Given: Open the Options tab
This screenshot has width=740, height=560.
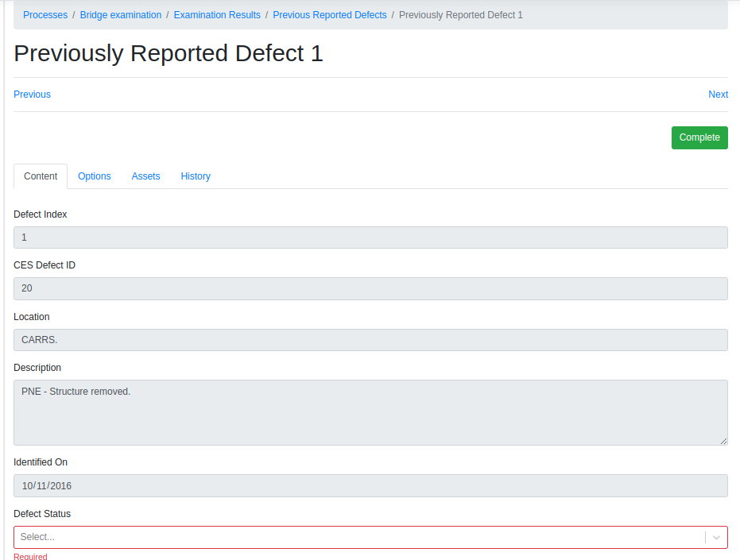Looking at the screenshot, I should (x=95, y=176).
